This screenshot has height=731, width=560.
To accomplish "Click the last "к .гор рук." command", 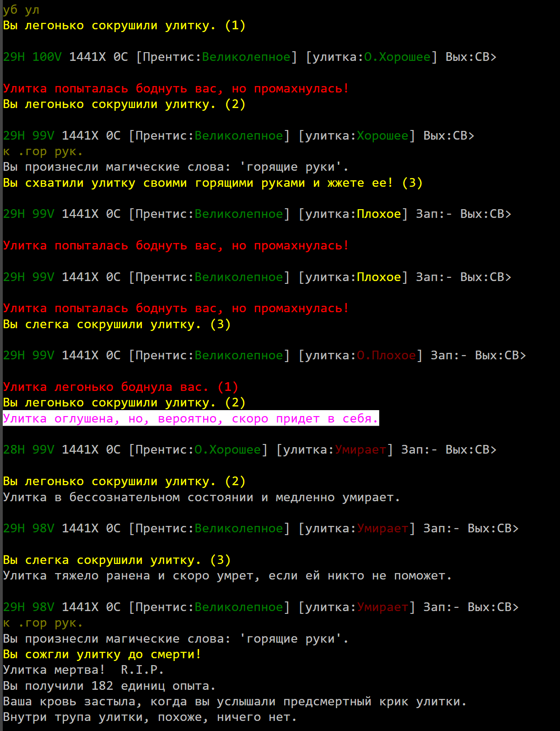I will click(43, 623).
